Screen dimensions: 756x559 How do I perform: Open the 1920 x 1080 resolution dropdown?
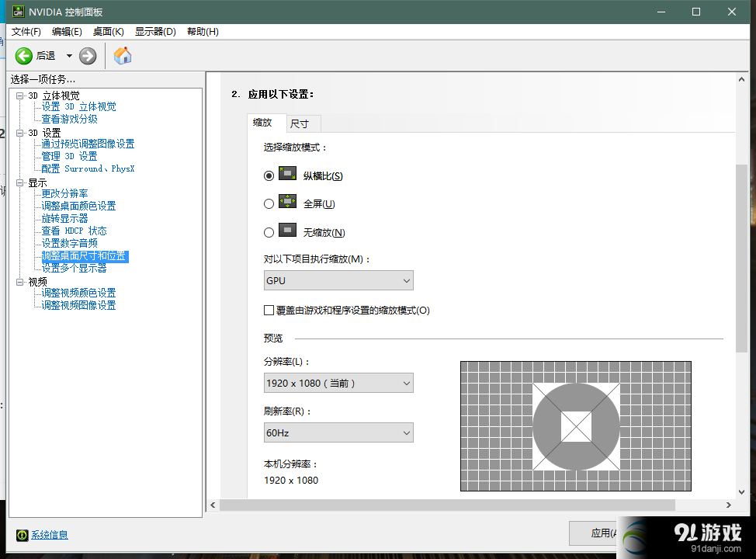[338, 383]
